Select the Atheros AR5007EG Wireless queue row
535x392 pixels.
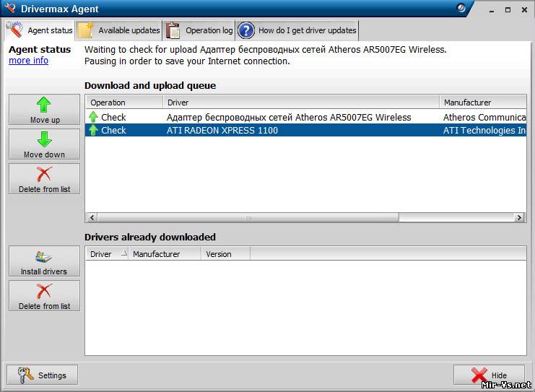[x=288, y=117]
